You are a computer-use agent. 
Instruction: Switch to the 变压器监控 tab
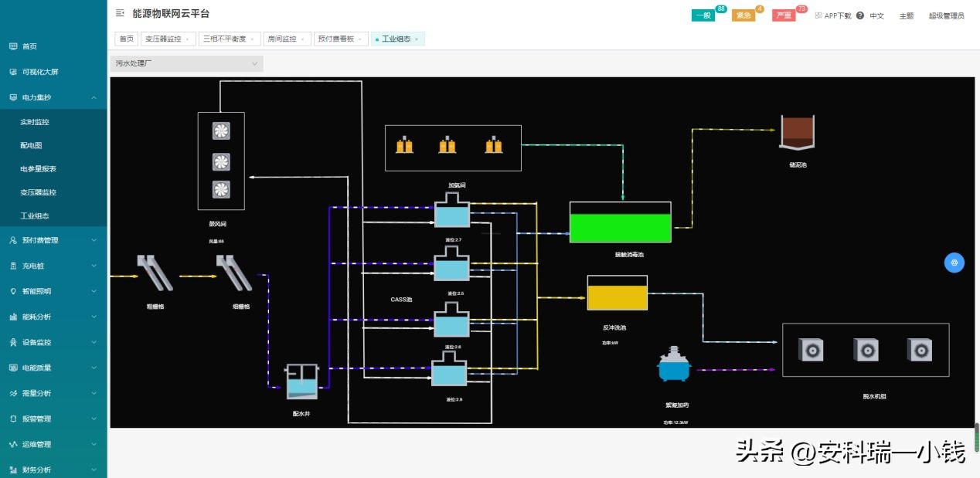pyautogui.click(x=162, y=39)
